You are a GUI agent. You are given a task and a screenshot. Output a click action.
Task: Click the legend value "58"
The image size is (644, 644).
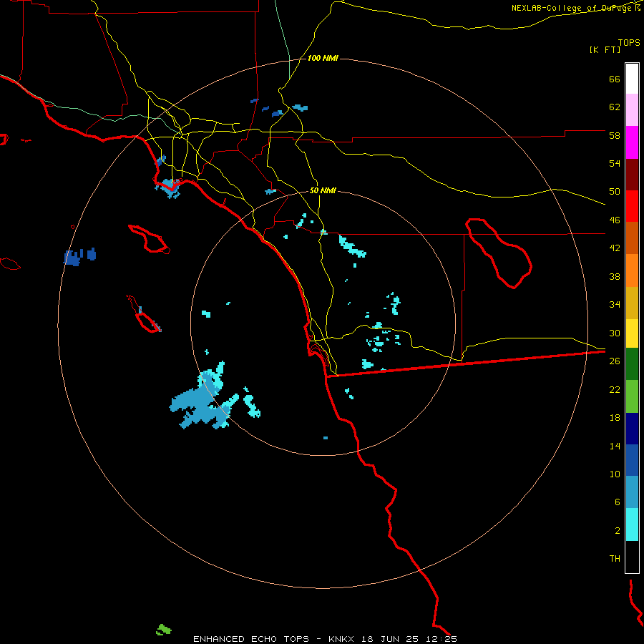pyautogui.click(x=615, y=135)
